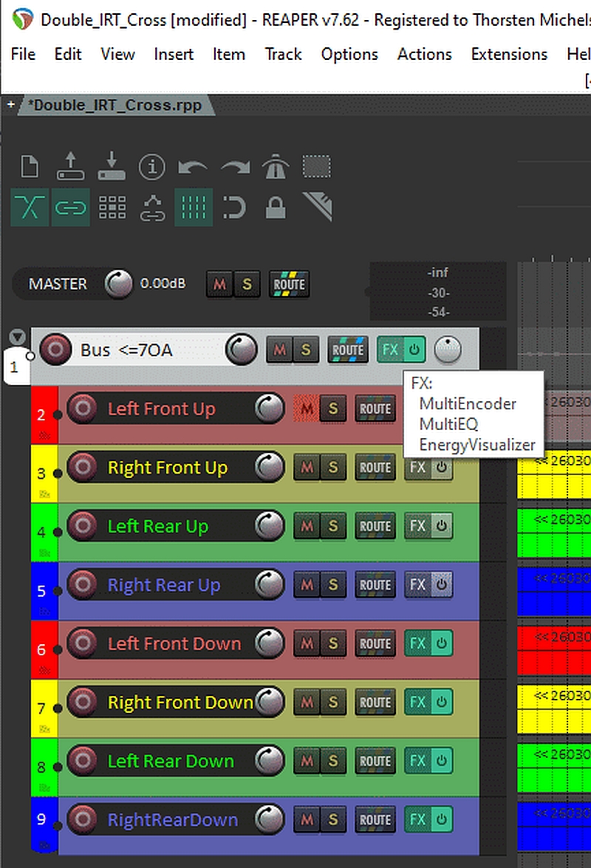Arm record on Right Rear Up track
The image size is (591, 868).
coord(83,585)
